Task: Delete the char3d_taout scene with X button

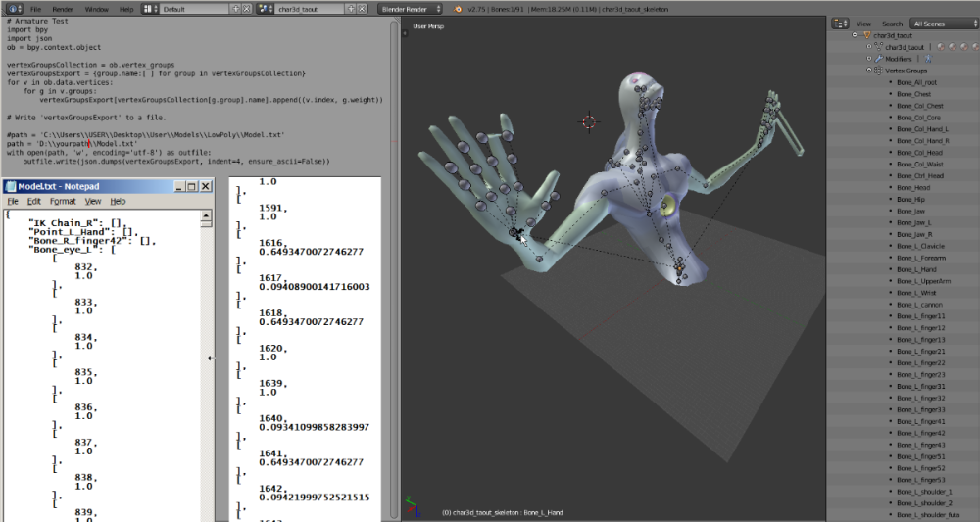Action: tap(364, 8)
